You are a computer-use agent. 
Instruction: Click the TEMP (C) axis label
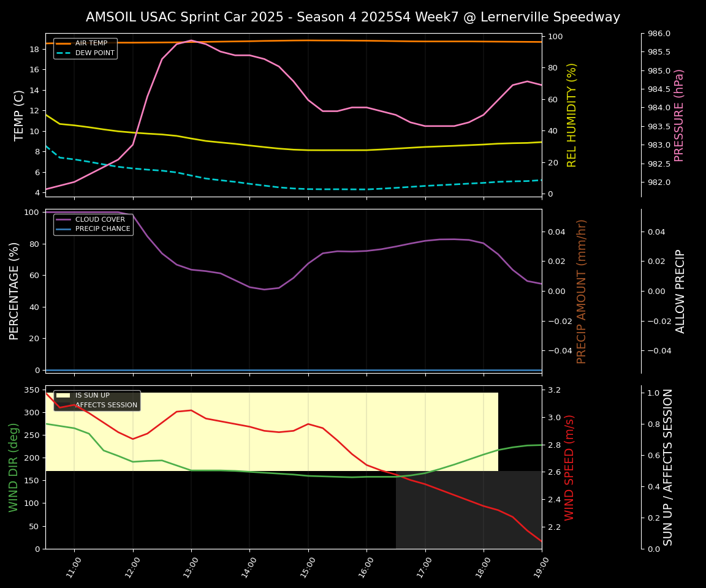pyautogui.click(x=19, y=115)
